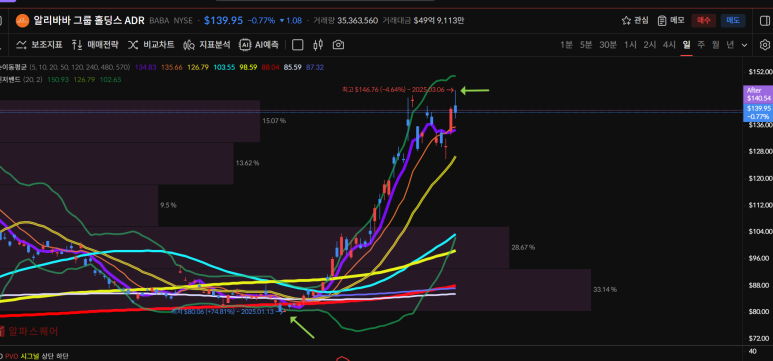Open chart settings gear icon
This screenshot has height=361, width=773.
765,45
